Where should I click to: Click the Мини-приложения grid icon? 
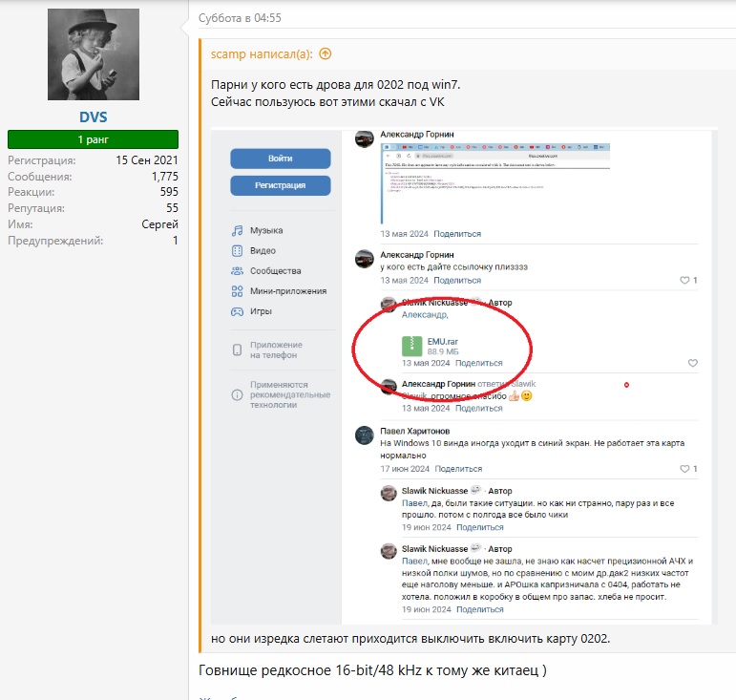[237, 291]
